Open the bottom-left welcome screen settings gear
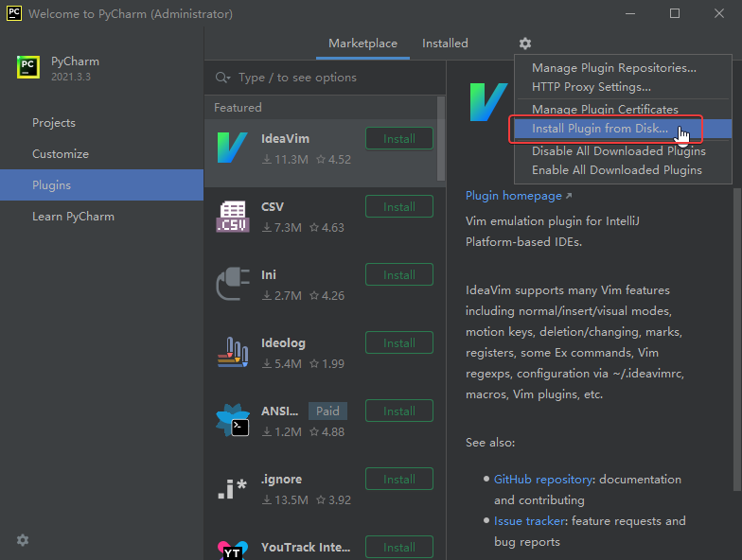This screenshot has height=560, width=742. coord(23,540)
